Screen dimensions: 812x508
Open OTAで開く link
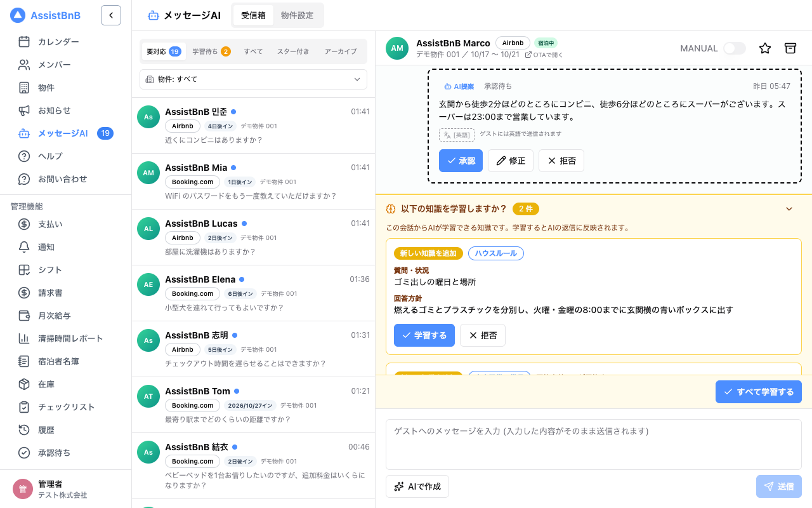544,55
